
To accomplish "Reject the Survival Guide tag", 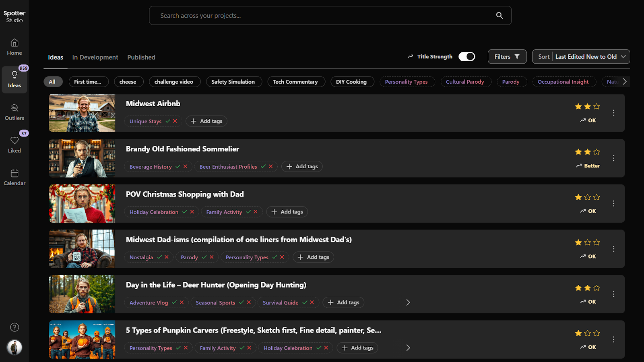I will click(312, 302).
